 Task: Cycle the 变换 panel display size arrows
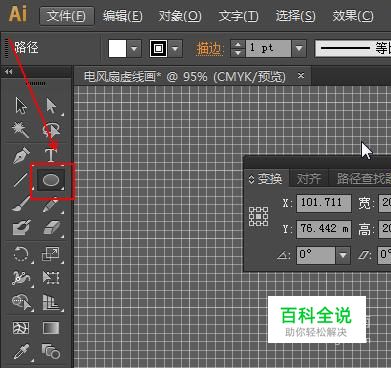[x=251, y=179]
